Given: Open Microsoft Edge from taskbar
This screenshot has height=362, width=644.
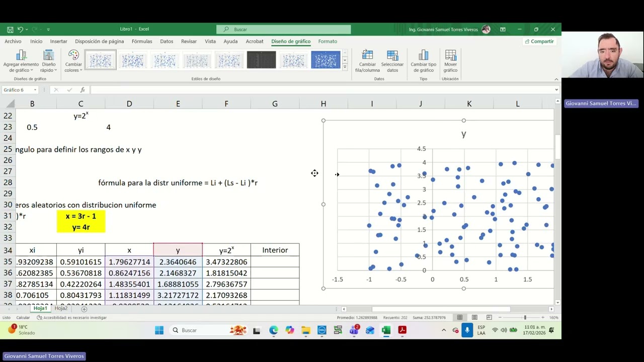Looking at the screenshot, I should [273, 330].
